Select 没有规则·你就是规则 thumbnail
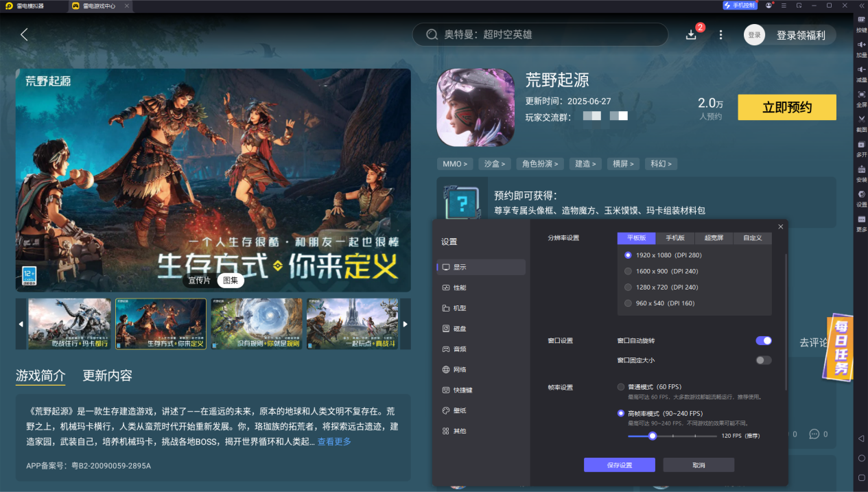The image size is (868, 492). tap(257, 324)
